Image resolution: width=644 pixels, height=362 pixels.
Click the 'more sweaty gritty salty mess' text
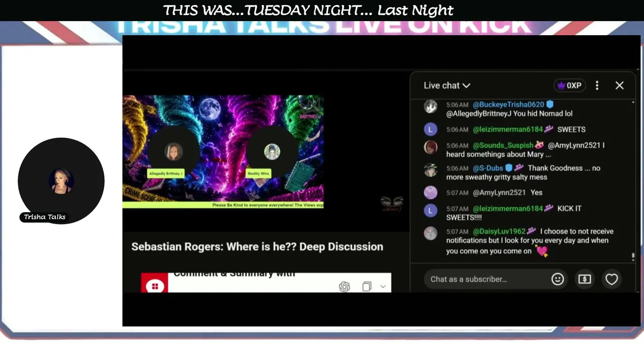497,177
